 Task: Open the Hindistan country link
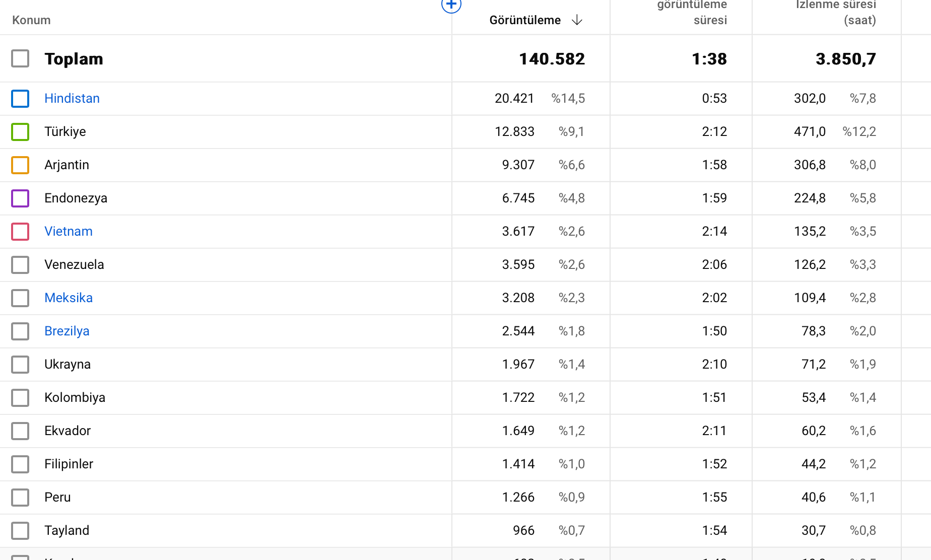point(72,98)
